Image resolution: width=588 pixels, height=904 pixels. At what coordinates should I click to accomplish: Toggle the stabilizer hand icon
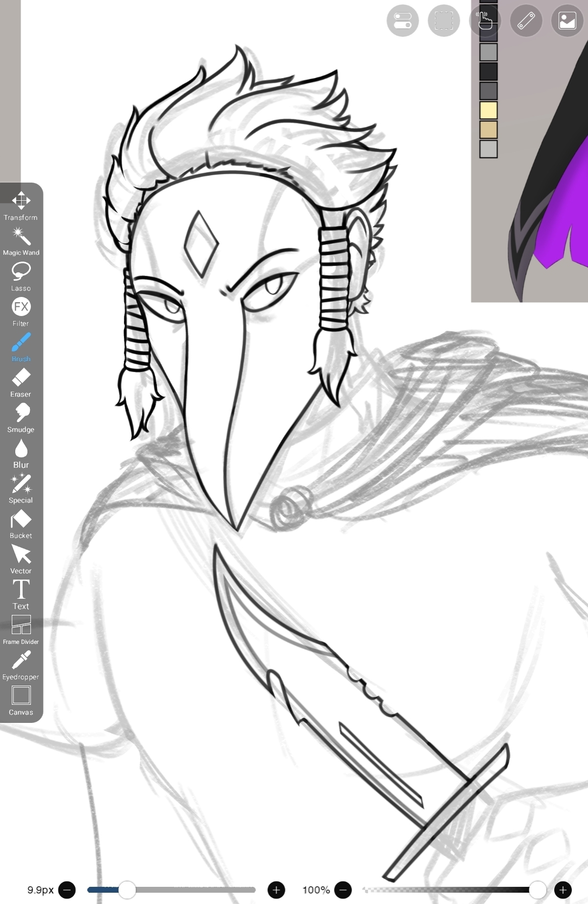pos(485,21)
